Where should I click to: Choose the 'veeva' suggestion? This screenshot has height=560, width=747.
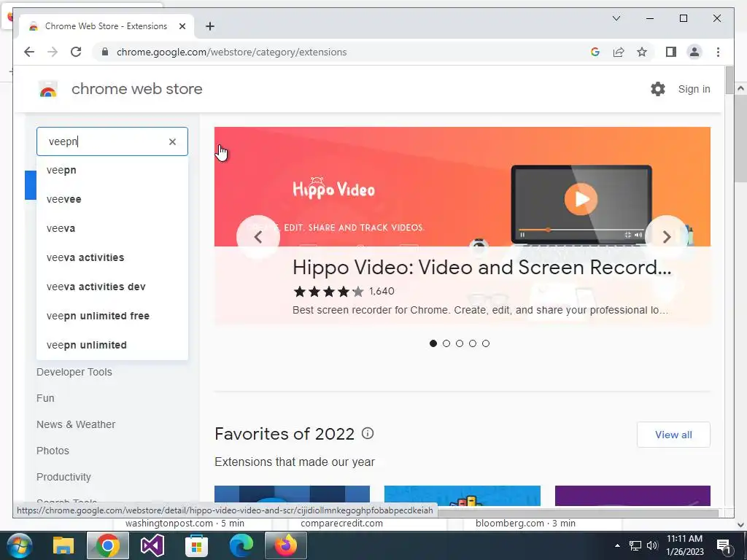(112, 228)
